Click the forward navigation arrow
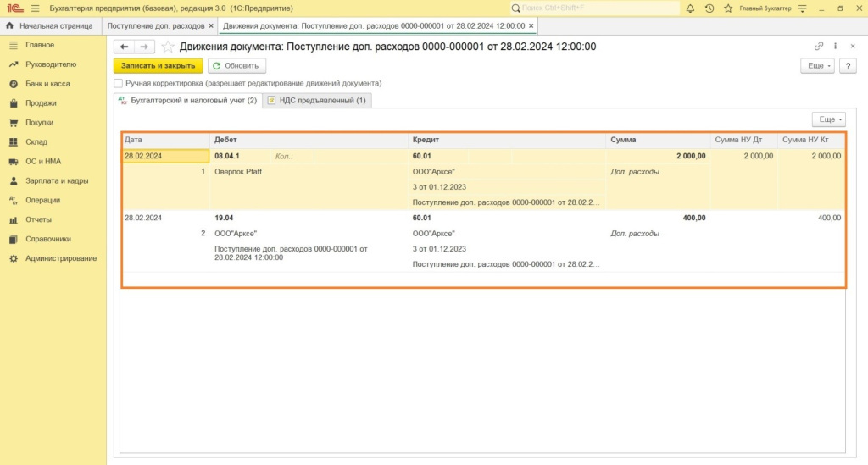Image resolution: width=868 pixels, height=465 pixels. (145, 47)
